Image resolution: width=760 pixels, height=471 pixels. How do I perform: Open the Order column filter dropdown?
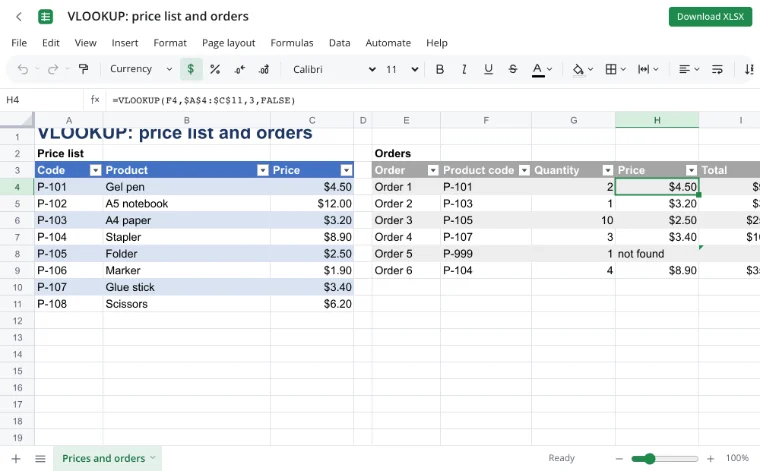pyautogui.click(x=433, y=170)
